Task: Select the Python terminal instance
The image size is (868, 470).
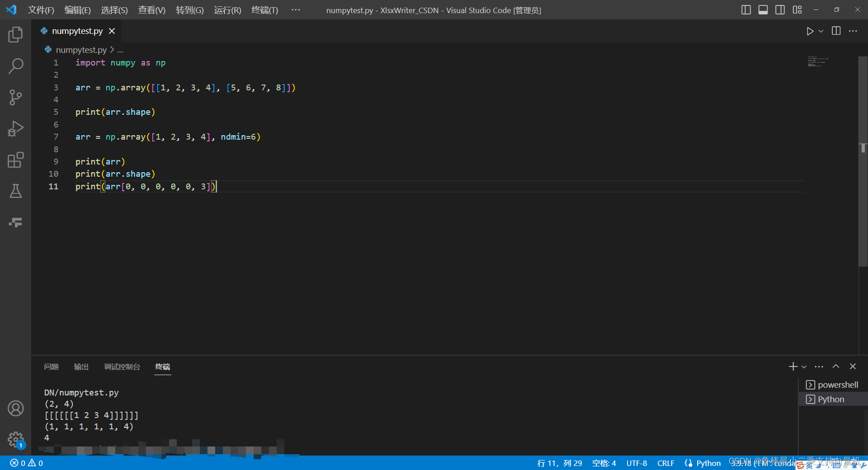Action: [833, 399]
